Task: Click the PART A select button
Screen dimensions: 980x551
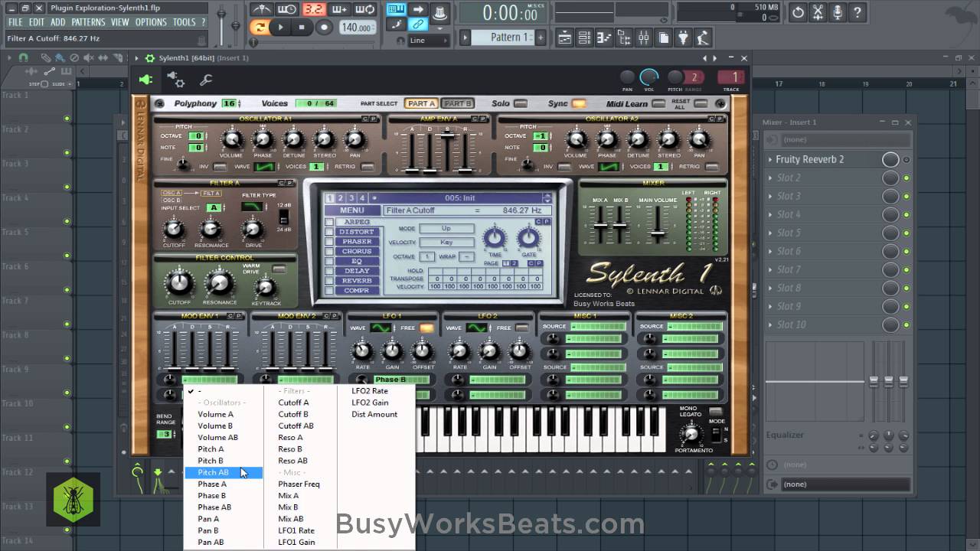Action: (421, 103)
